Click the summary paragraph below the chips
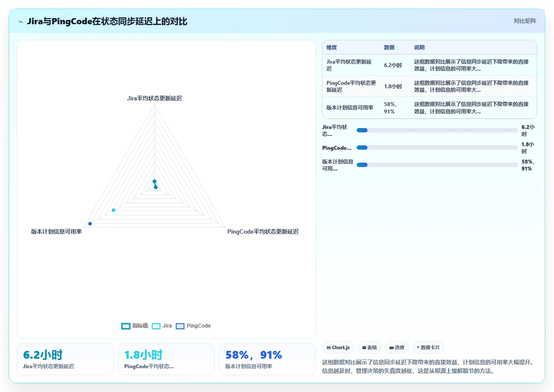This screenshot has height=392, width=554. pos(429,366)
